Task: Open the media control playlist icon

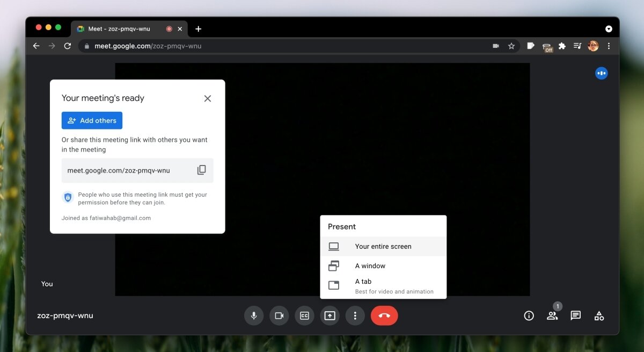Action: [x=577, y=46]
